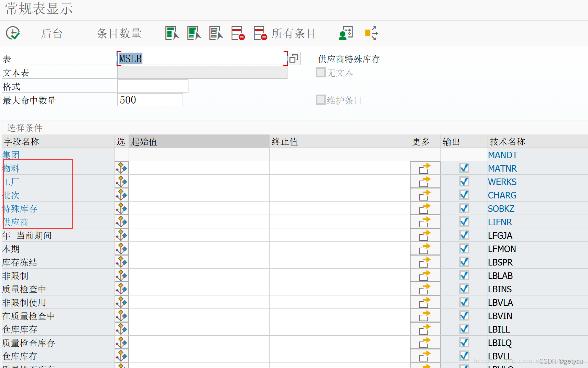Click the 所有条目 delete all entries button
588x368 pixels.
(x=284, y=33)
